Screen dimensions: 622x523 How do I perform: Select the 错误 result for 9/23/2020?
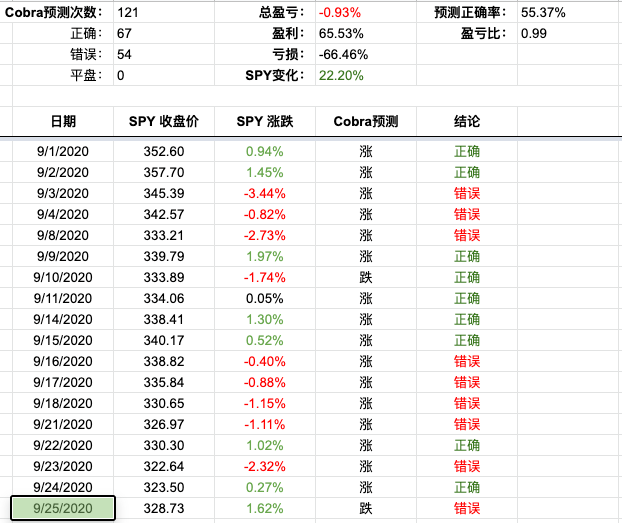click(x=467, y=467)
